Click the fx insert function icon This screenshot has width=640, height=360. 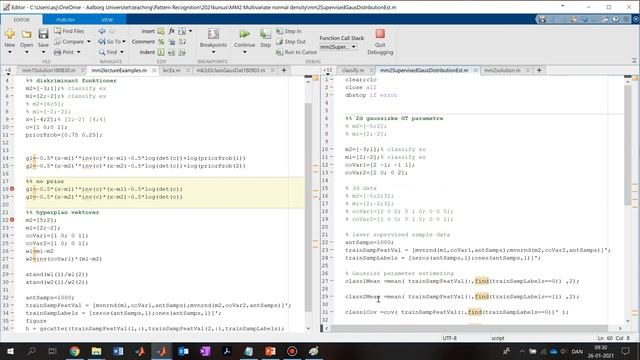[171, 31]
